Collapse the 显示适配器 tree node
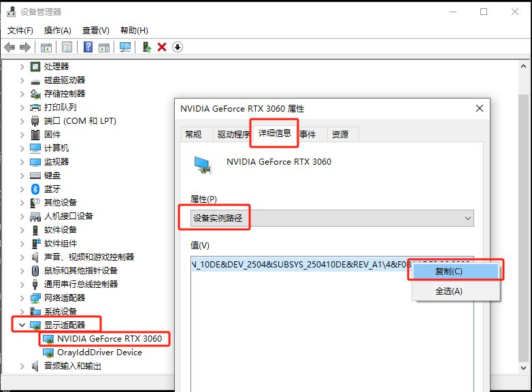The width and height of the screenshot is (532, 392). point(22,325)
